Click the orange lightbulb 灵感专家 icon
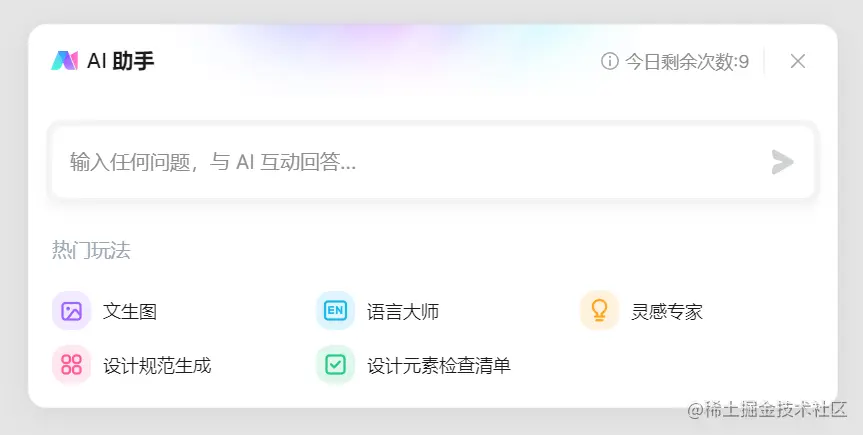 click(x=599, y=311)
